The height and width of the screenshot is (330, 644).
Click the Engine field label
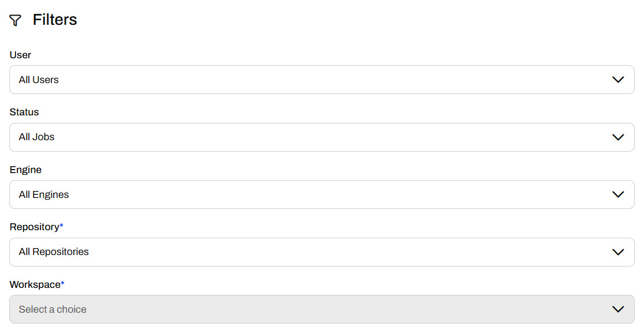[25, 170]
